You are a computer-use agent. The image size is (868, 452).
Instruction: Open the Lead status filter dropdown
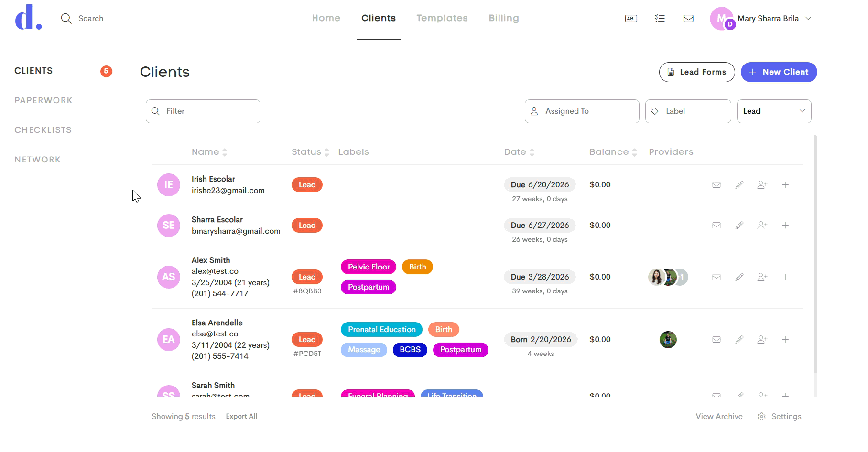(774, 111)
